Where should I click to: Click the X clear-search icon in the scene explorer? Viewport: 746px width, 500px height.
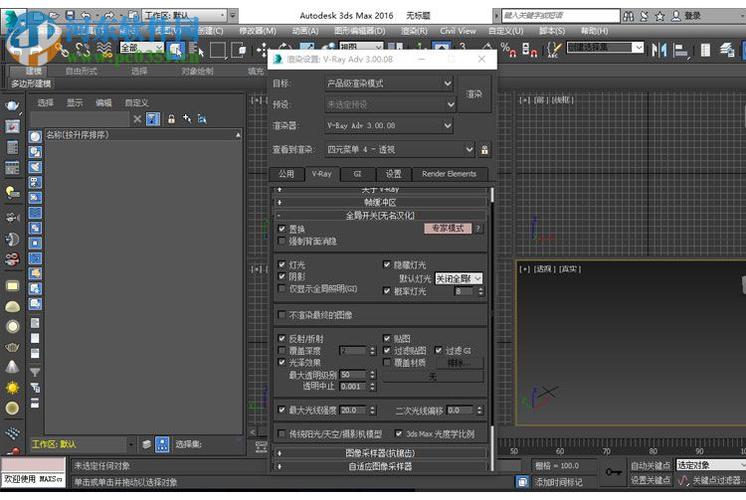[x=137, y=119]
